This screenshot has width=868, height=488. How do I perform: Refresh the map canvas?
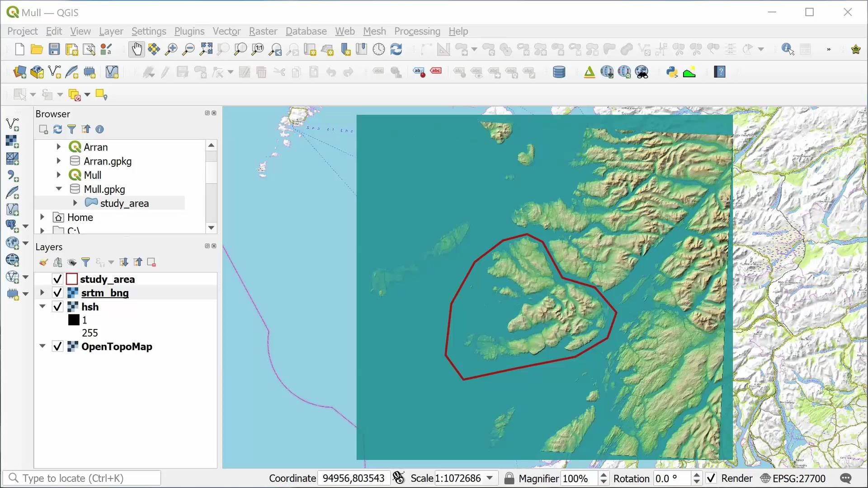396,49
